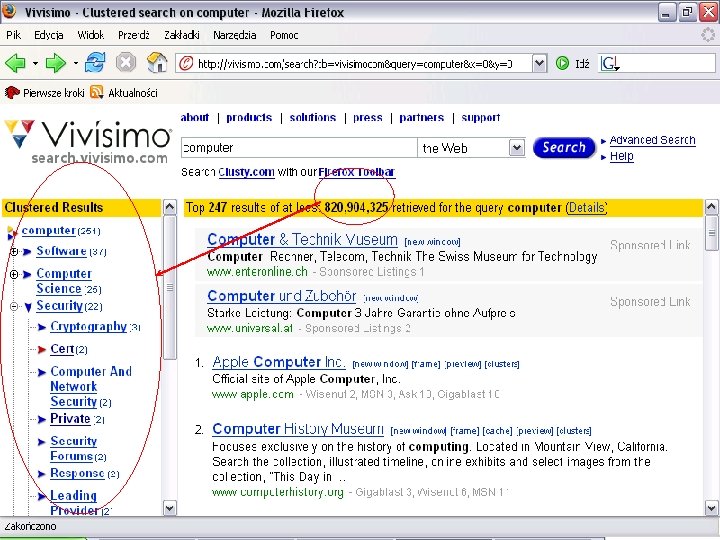Follow the Firefox Toolbar link
Viewport: 720px width, 540px height.
(357, 172)
